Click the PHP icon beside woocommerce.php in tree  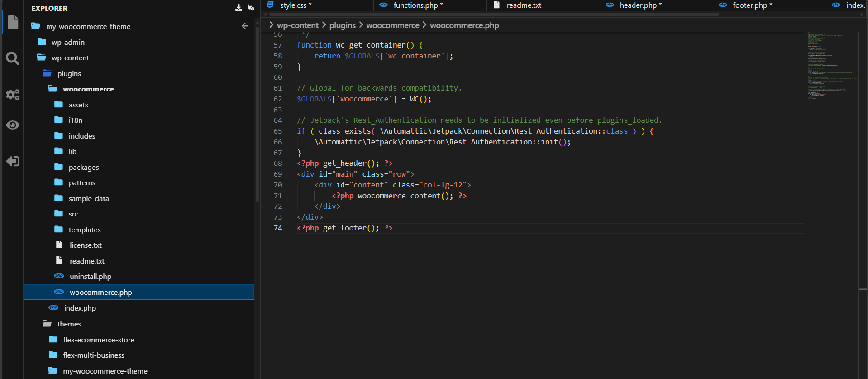pyautogui.click(x=59, y=292)
